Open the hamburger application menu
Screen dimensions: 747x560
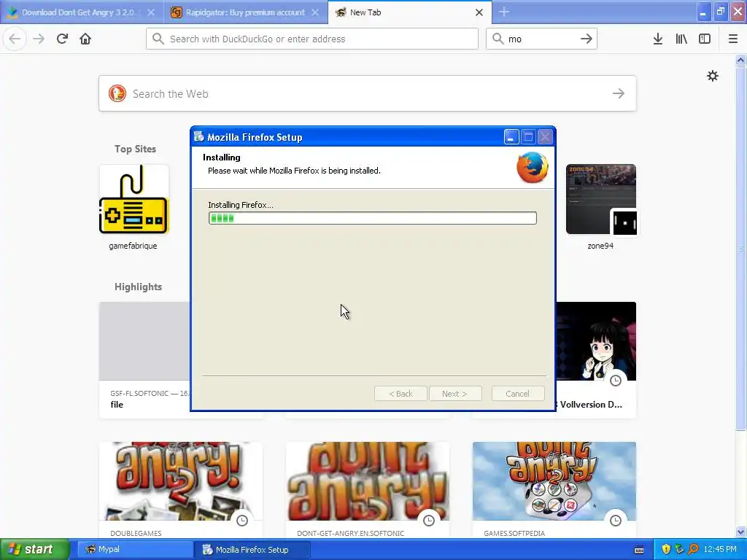(733, 39)
